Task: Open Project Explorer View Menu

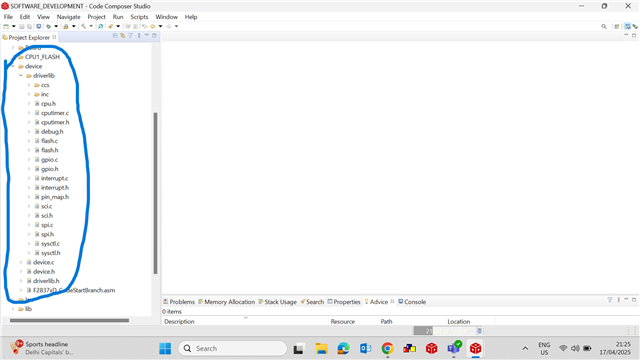Action: click(139, 36)
